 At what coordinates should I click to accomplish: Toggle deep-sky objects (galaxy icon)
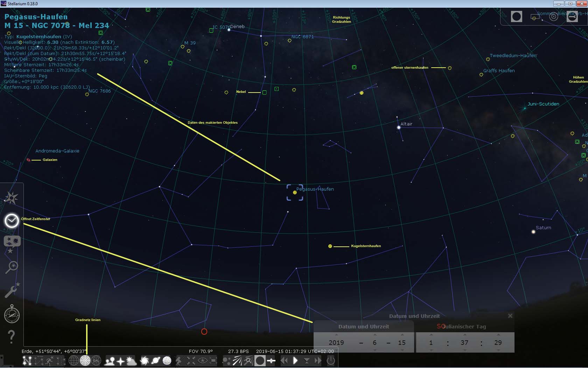click(x=145, y=360)
